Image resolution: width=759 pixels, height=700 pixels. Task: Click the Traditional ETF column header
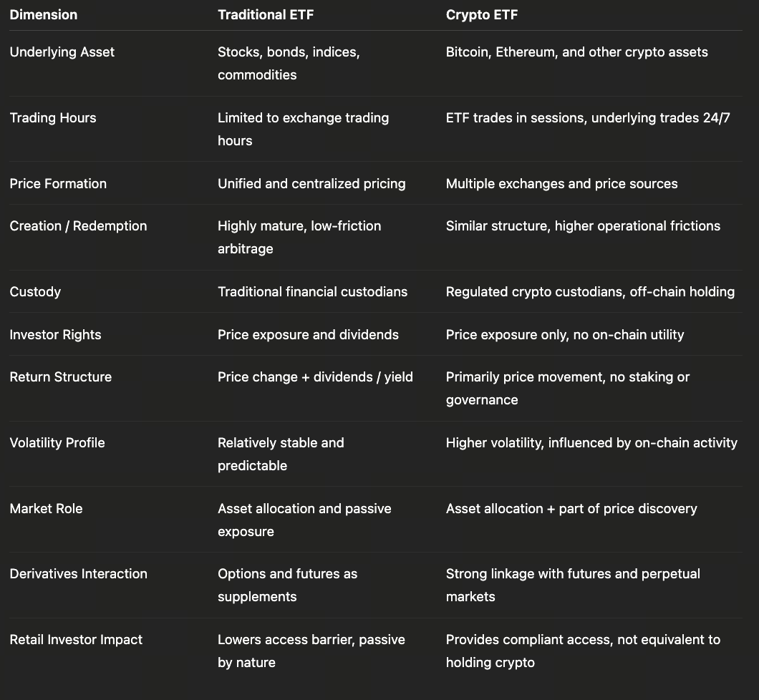pos(264,15)
